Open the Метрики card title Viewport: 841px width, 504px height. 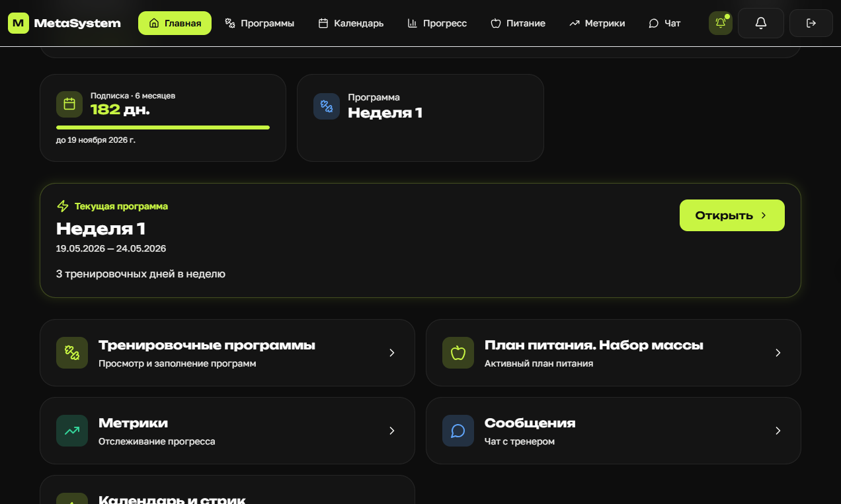tap(133, 423)
